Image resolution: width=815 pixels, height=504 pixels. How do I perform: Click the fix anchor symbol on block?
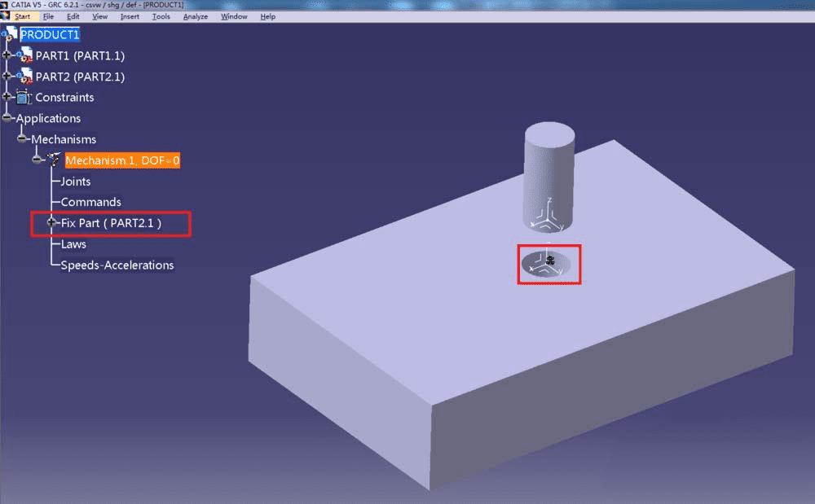pyautogui.click(x=551, y=261)
